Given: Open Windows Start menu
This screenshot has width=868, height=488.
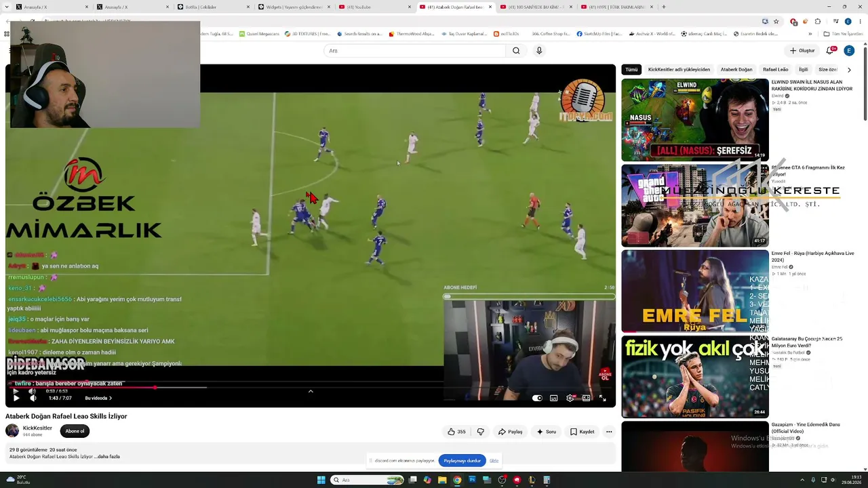Looking at the screenshot, I should [321, 480].
